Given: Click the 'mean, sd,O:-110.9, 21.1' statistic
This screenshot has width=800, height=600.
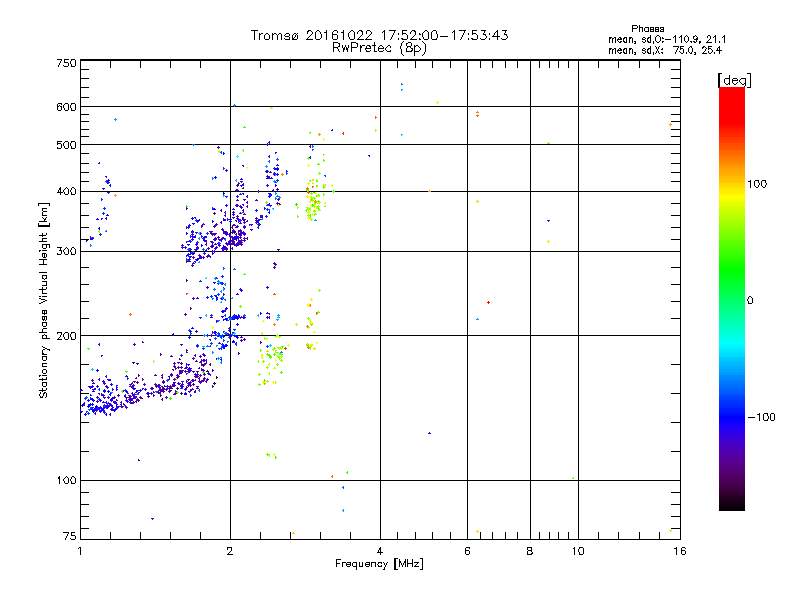Looking at the screenshot, I should click(x=667, y=39).
